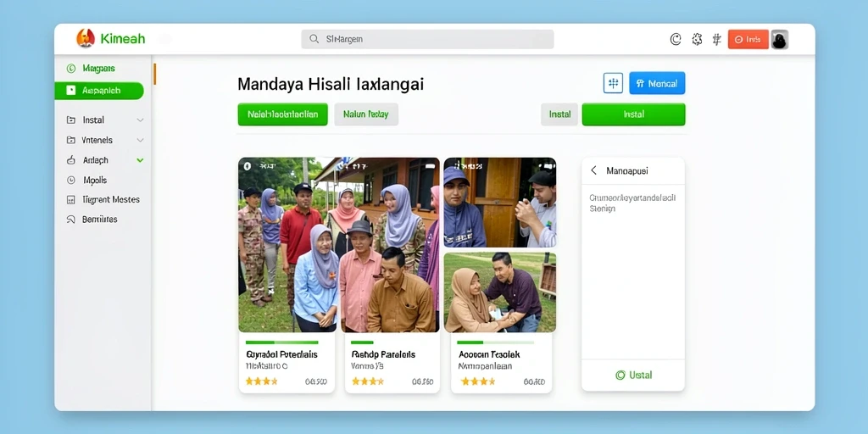868x434 pixels.
Task: Click the Aepanich square icon
Action: coord(71,90)
